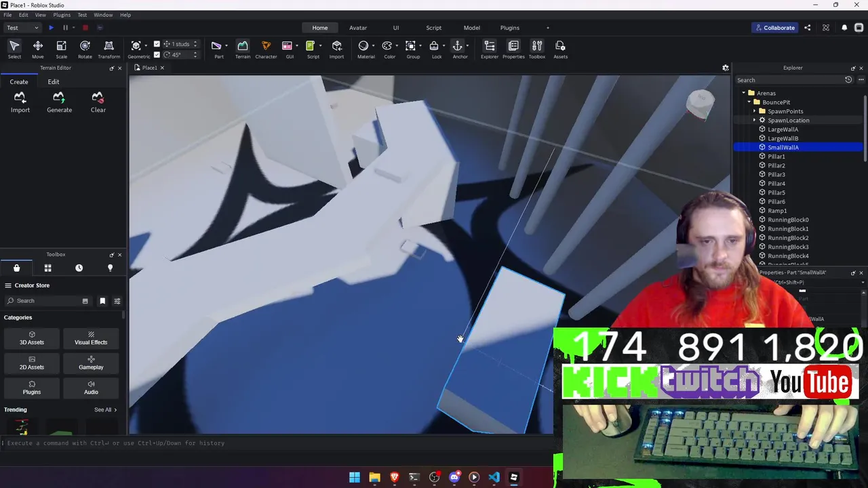
Task: Browse the Visual Effects category
Action: pos(91,338)
